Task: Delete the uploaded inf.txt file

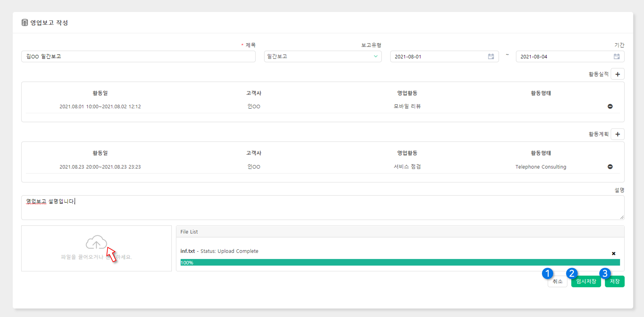Action: (x=613, y=254)
